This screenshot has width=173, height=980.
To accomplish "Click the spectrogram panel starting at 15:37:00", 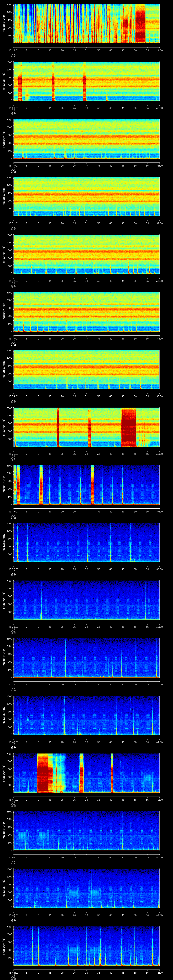I will pos(87,543).
